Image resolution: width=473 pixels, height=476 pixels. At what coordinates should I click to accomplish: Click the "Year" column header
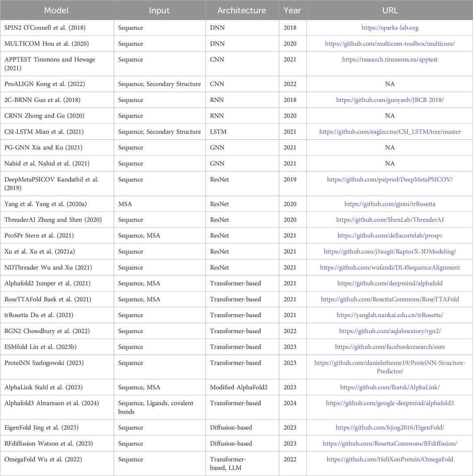[x=292, y=10]
